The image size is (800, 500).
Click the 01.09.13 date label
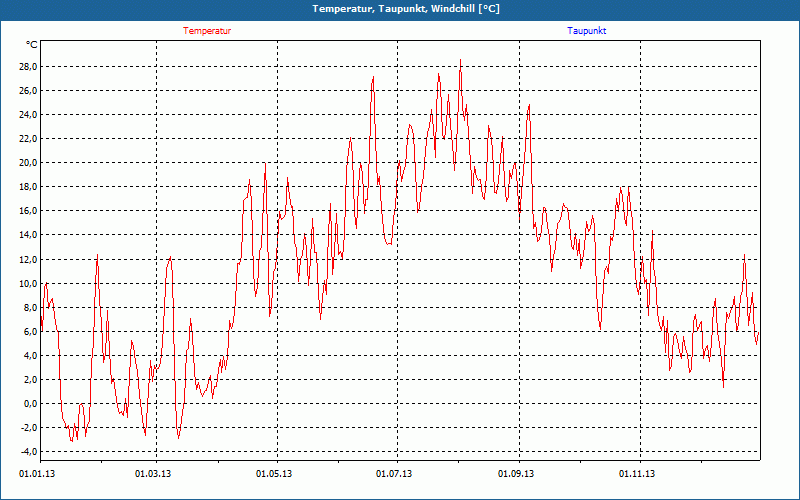516,474
